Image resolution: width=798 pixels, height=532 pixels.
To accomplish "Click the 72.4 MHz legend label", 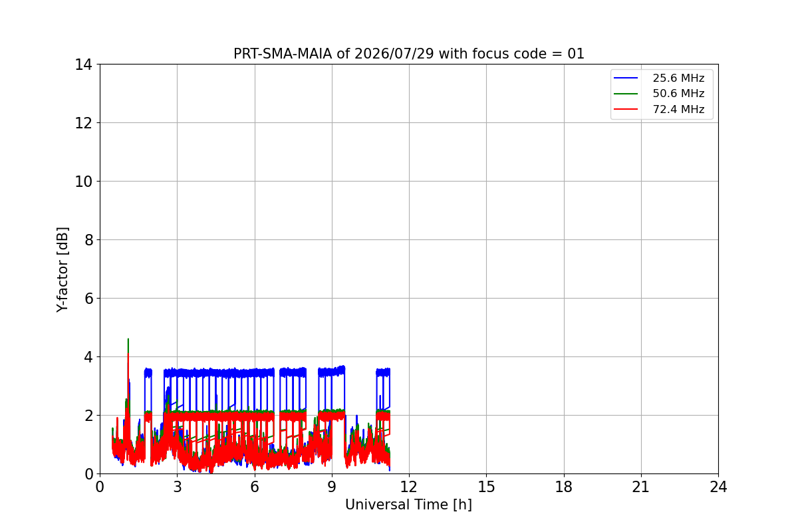I will (x=678, y=109).
